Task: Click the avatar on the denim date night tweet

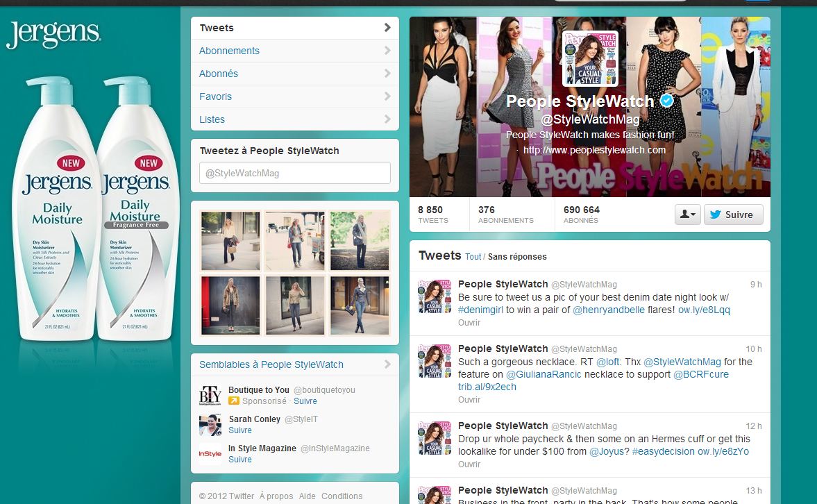Action: coord(435,296)
